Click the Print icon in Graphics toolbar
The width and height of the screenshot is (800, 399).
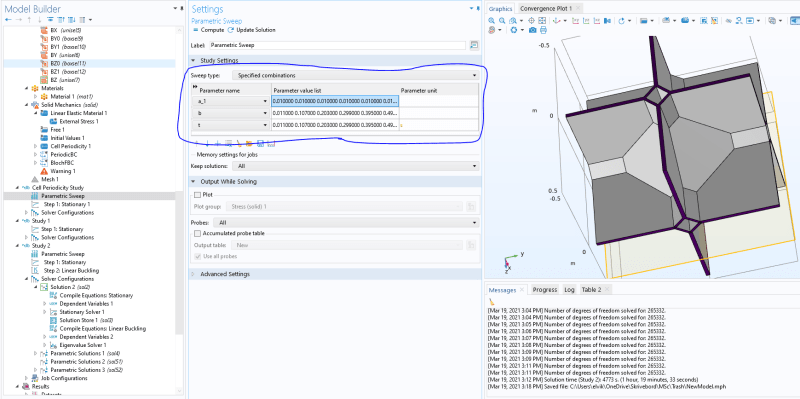coord(543,30)
